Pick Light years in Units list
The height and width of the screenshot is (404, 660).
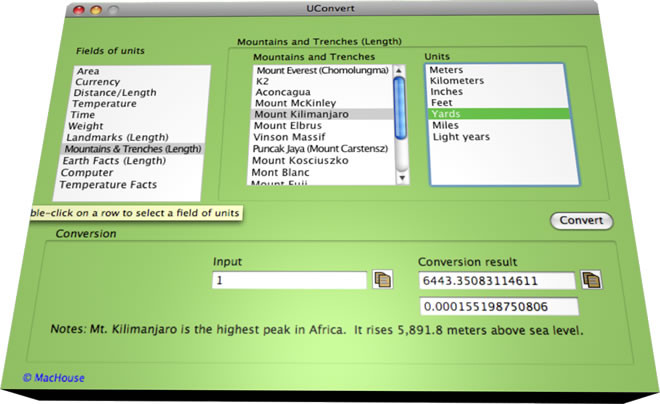point(500,137)
